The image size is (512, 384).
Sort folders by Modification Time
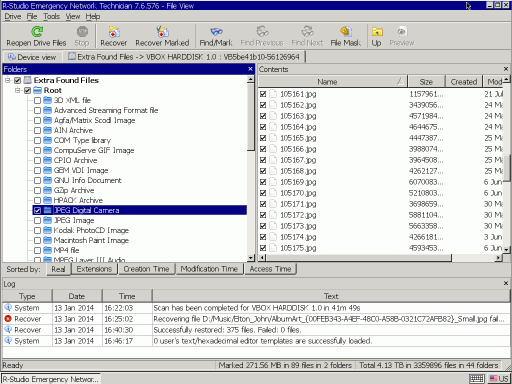(209, 269)
